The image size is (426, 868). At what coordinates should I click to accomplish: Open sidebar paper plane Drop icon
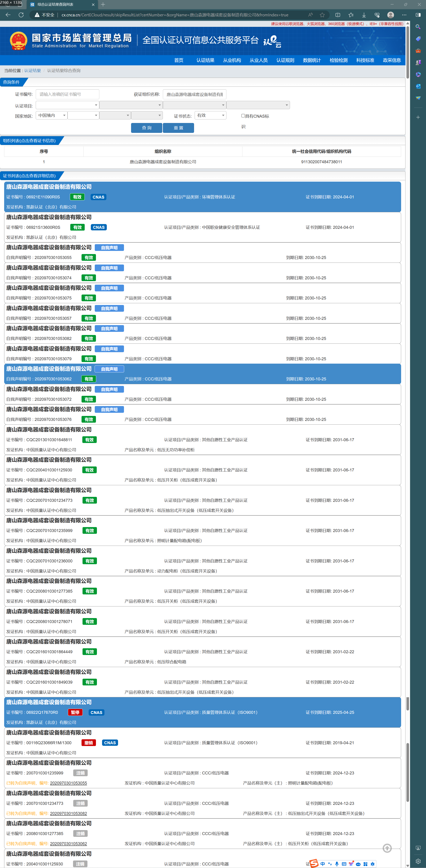418,98
